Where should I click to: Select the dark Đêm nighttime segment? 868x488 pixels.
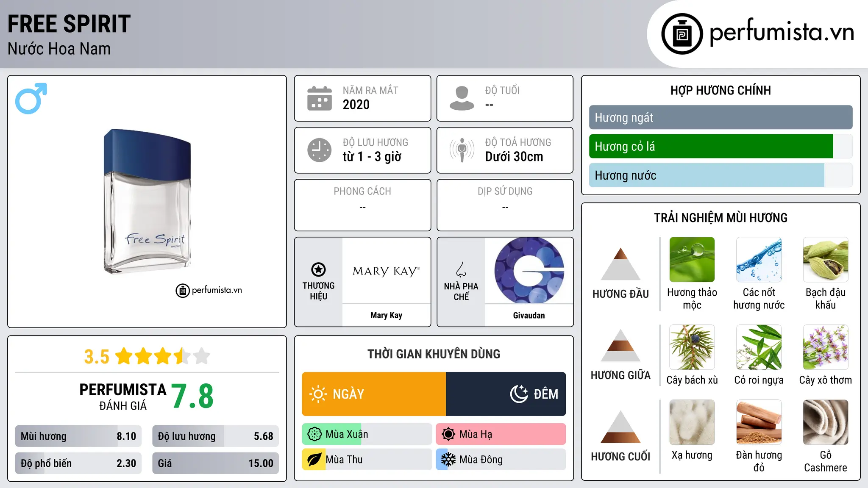[506, 394]
